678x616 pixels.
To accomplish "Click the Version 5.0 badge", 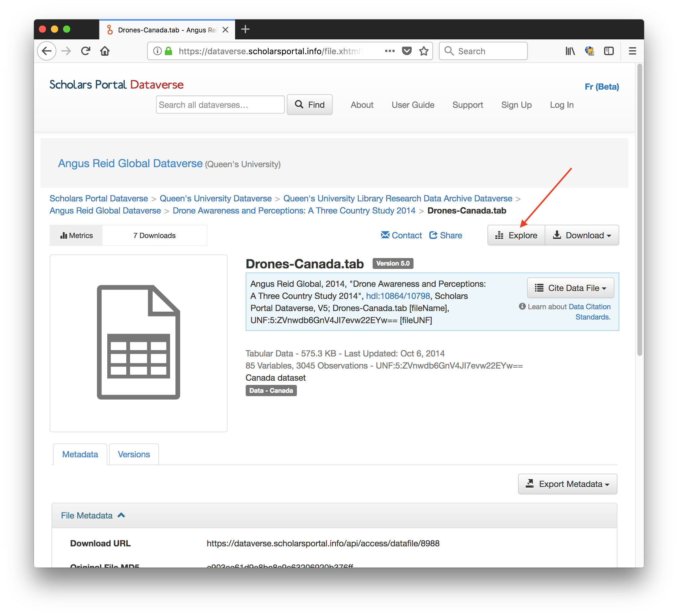I will 393,263.
